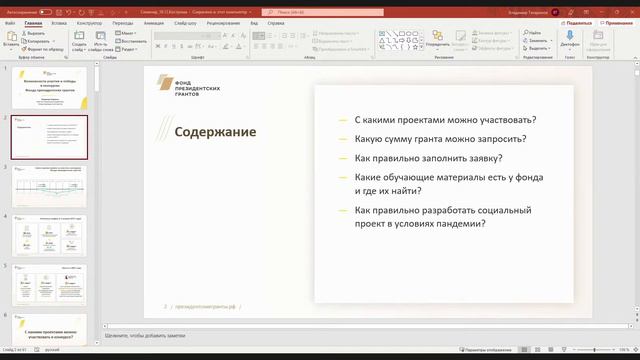Switch to the Transitions (Переходы) tab
This screenshot has height=360, width=640.
tap(122, 23)
